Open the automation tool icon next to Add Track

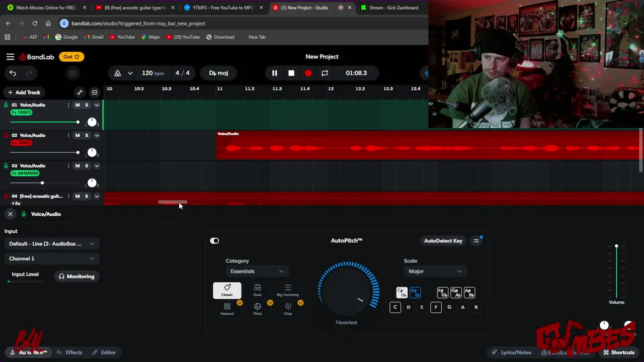coord(79,93)
